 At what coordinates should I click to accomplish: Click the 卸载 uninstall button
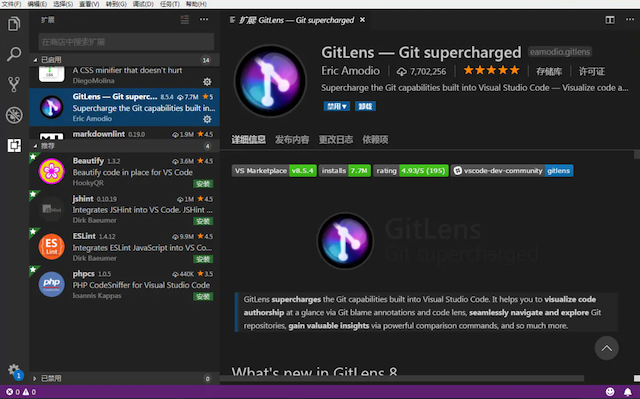365,106
